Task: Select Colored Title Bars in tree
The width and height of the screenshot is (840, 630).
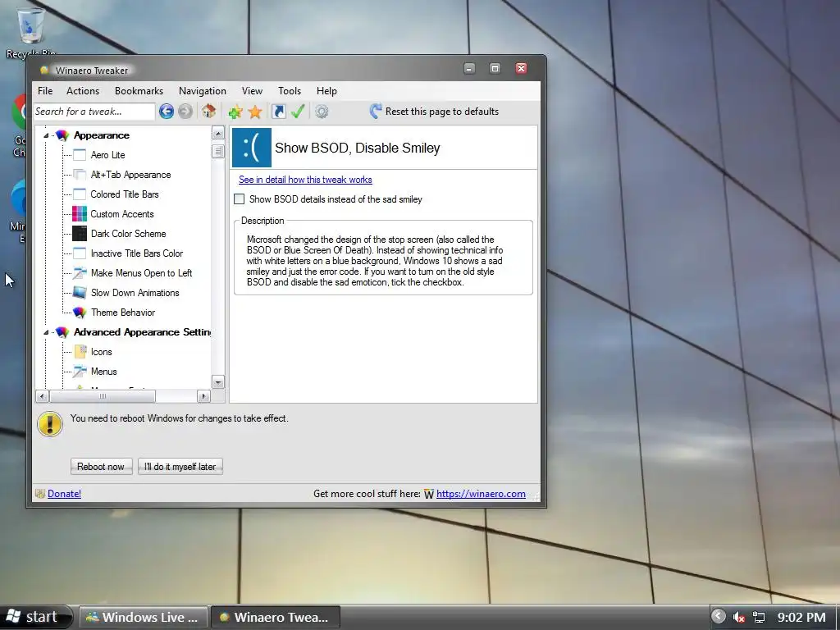Action: (125, 194)
